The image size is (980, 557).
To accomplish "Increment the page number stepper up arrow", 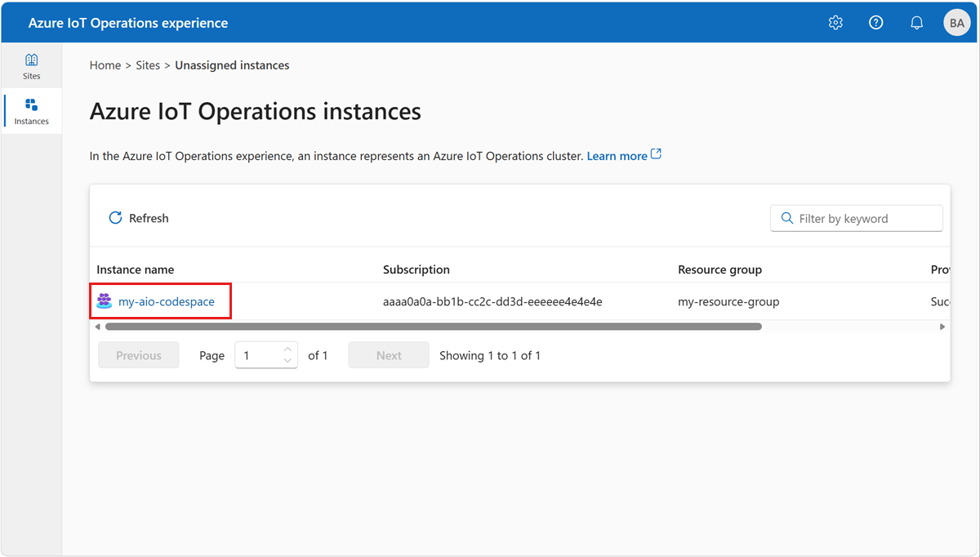I will click(x=287, y=350).
